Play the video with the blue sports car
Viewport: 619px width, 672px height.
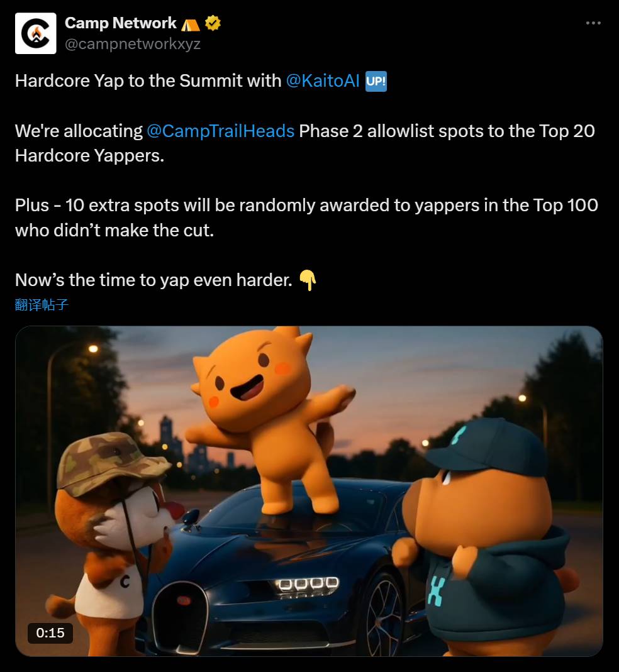point(309,491)
